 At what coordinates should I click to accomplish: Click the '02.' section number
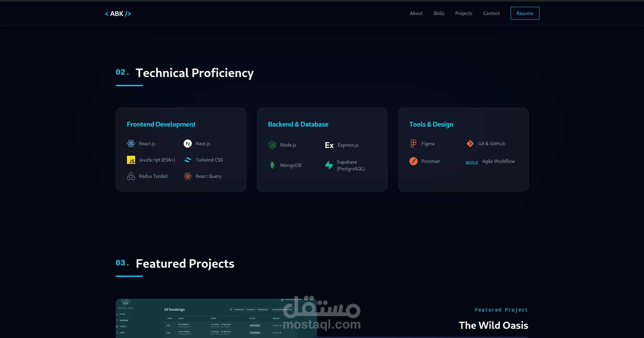(122, 72)
